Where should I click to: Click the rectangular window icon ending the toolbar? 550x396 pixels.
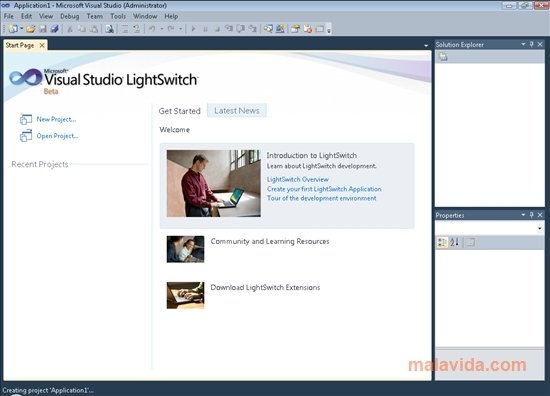point(320,29)
